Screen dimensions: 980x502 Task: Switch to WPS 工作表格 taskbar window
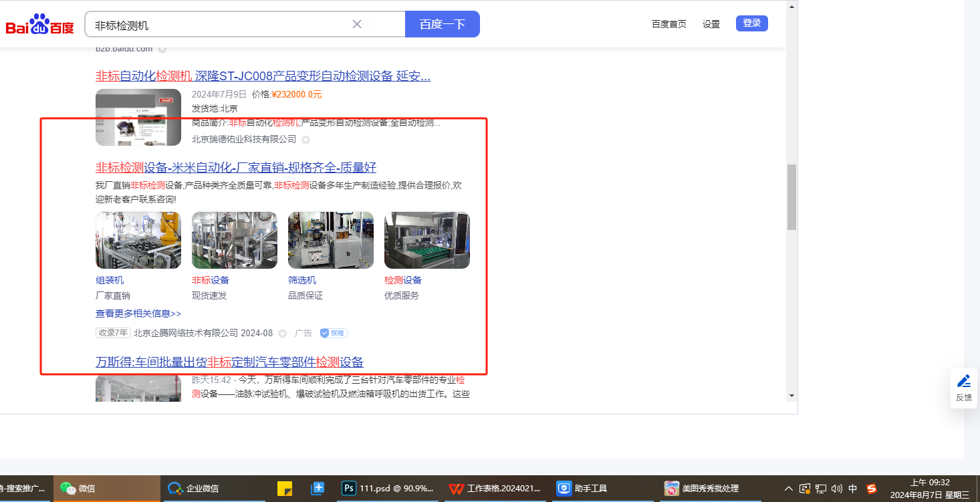(495, 489)
